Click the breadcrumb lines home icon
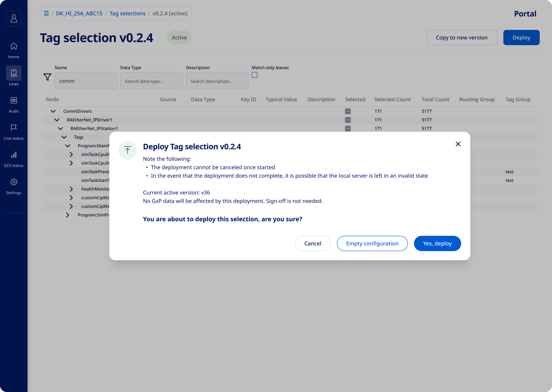552x392 pixels. coord(46,13)
